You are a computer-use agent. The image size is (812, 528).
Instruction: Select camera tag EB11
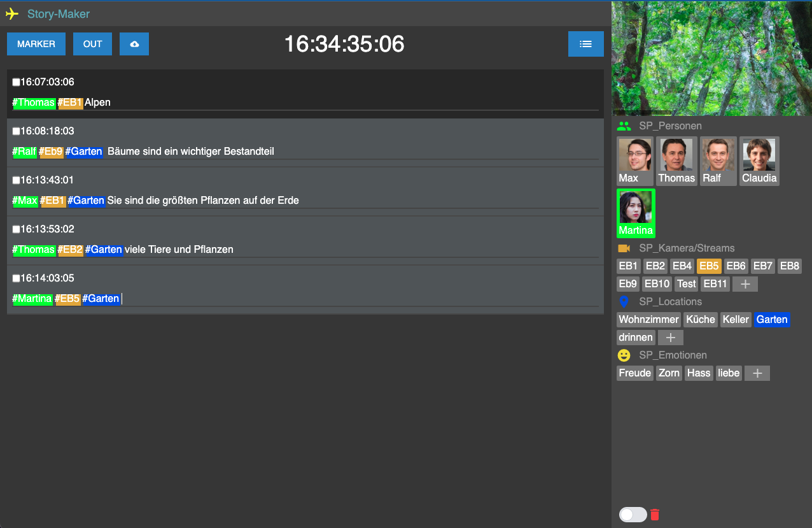pos(715,284)
